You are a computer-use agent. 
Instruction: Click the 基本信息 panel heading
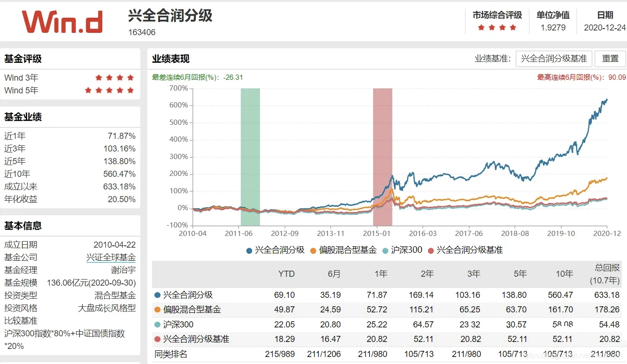click(23, 226)
